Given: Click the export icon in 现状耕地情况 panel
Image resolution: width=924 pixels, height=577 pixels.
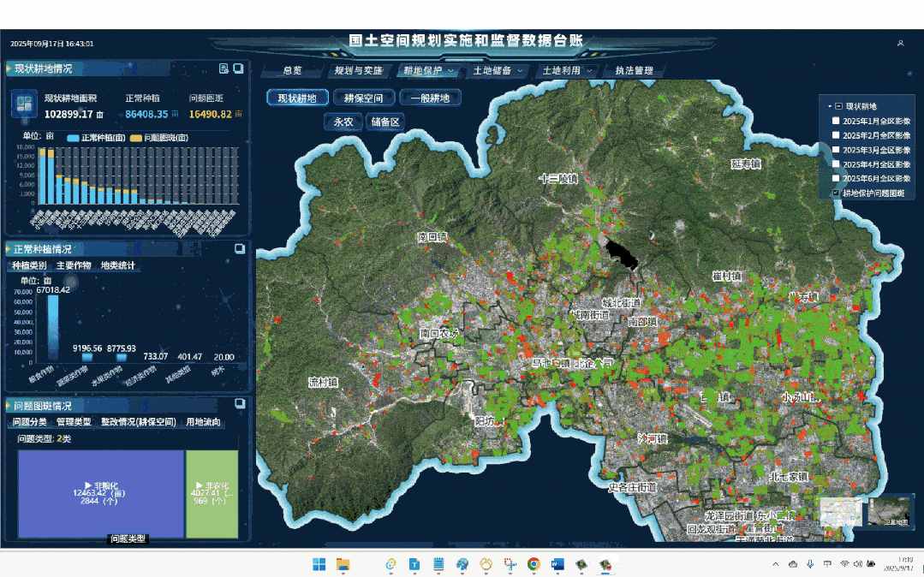Looking at the screenshot, I should tap(224, 68).
